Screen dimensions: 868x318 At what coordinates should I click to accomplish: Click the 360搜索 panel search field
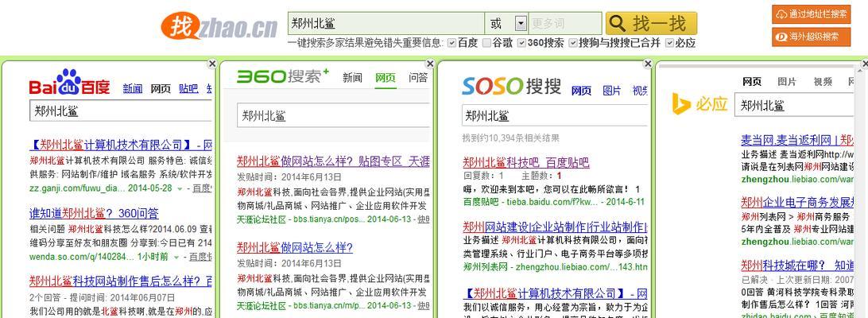333,116
